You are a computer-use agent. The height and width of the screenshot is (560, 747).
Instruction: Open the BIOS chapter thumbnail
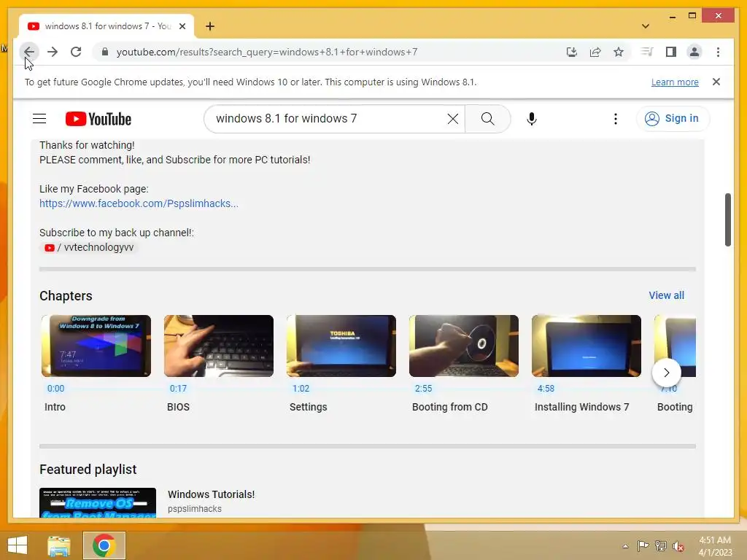pyautogui.click(x=219, y=346)
